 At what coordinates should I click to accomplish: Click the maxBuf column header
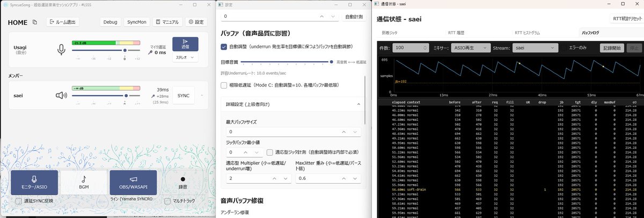click(610, 101)
